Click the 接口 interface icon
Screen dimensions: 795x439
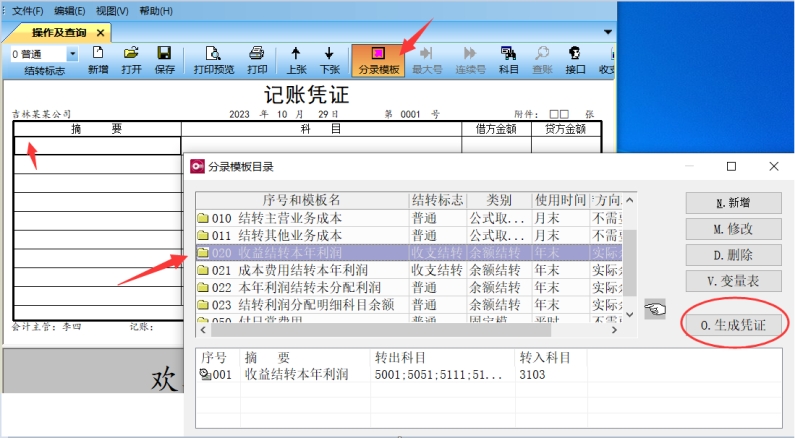tap(575, 59)
